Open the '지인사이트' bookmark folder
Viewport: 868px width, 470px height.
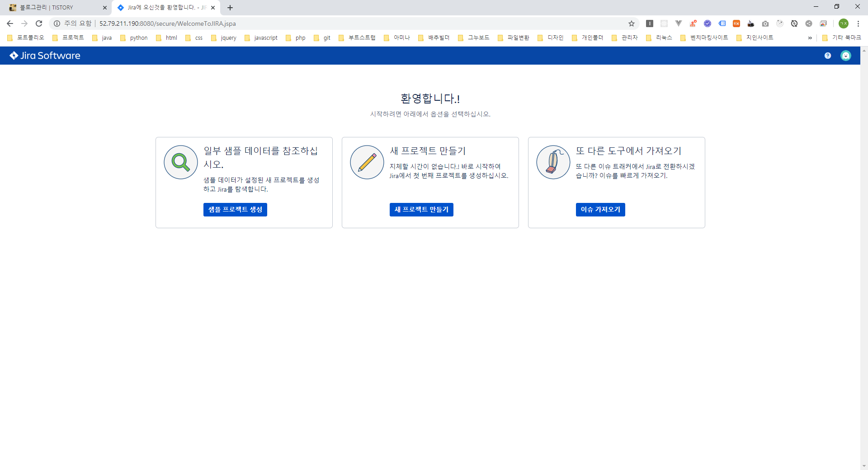(x=755, y=38)
